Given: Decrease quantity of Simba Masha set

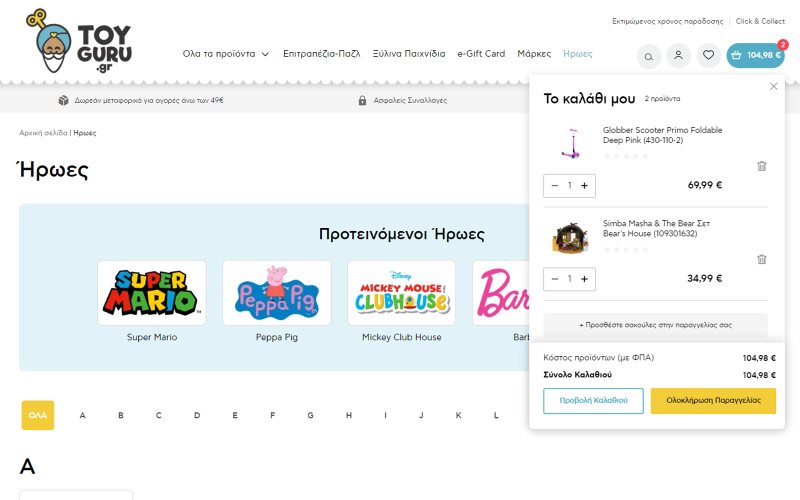Looking at the screenshot, I should tap(555, 279).
